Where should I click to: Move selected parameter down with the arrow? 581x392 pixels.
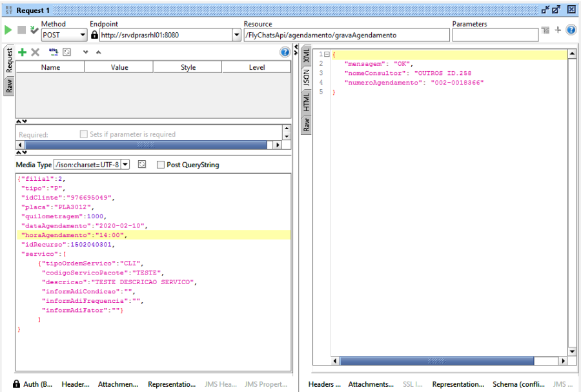click(x=85, y=52)
